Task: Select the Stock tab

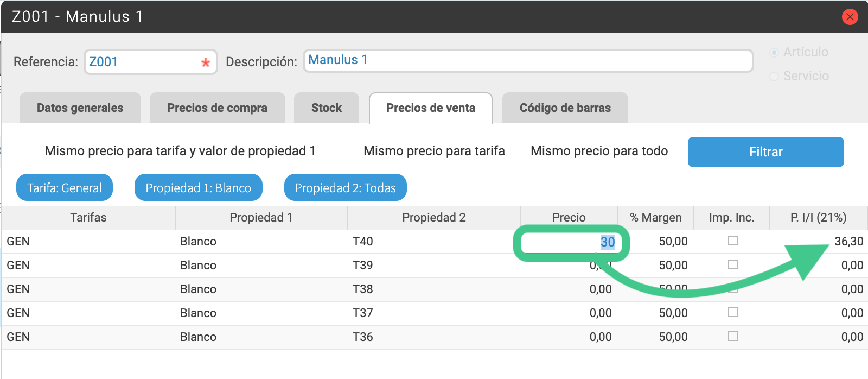Action: [x=327, y=108]
